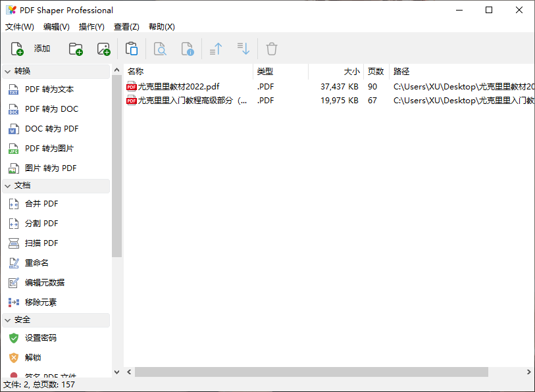Click the horizontal scrollbar left arrow
535x392 pixels.
coord(129,372)
